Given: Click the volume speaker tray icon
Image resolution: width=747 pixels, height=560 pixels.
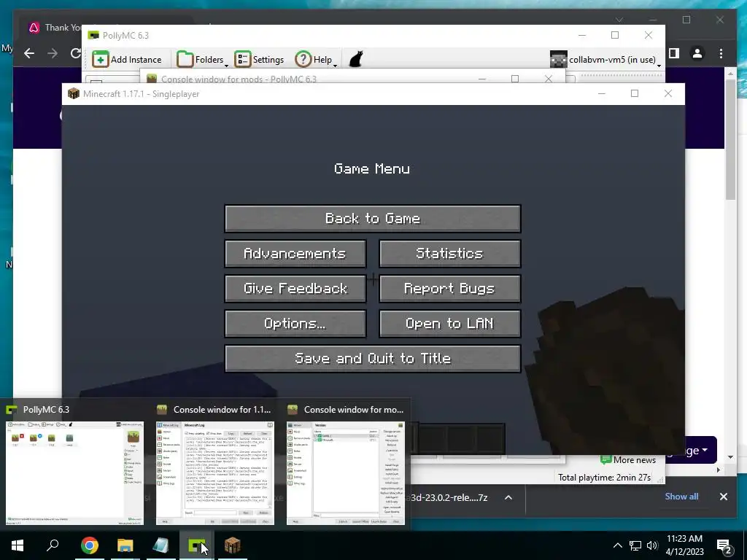Looking at the screenshot, I should pyautogui.click(x=652, y=545).
